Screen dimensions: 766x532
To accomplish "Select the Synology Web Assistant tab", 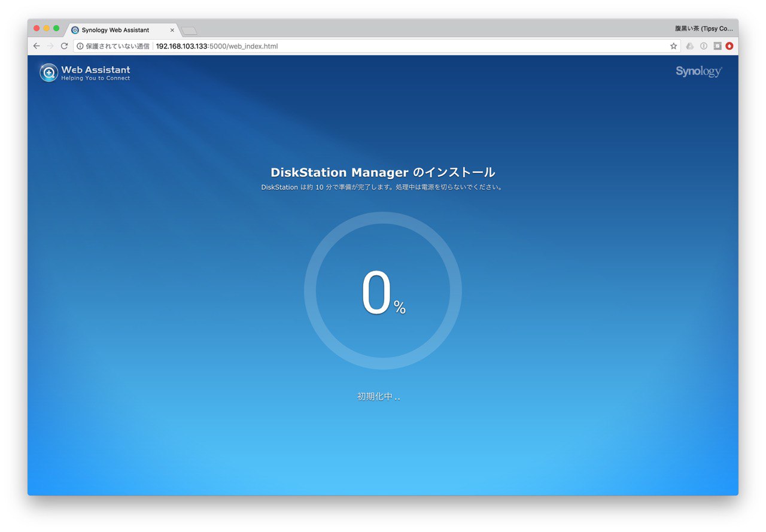I will [122, 30].
